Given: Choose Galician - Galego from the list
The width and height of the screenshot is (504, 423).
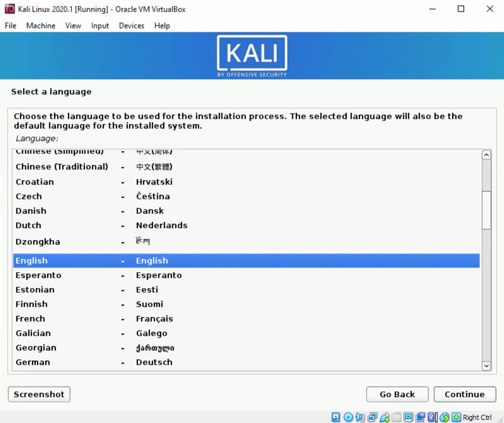Looking at the screenshot, I should pos(246,333).
